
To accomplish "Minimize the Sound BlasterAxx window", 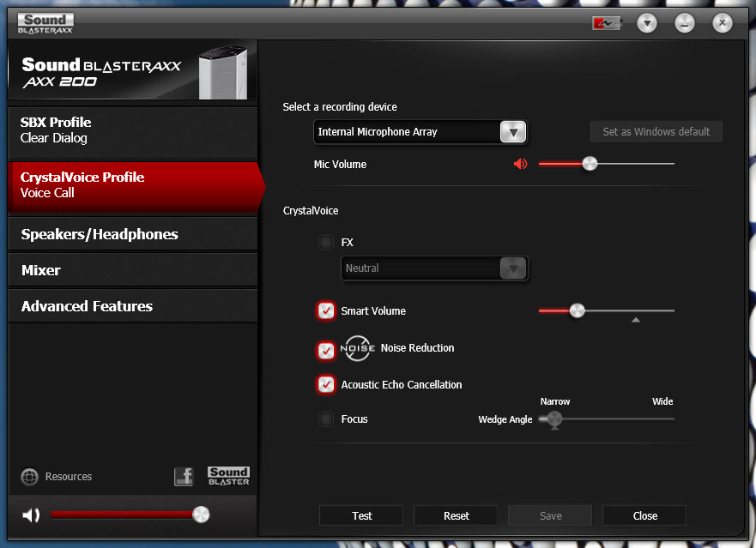I will pyautogui.click(x=685, y=22).
